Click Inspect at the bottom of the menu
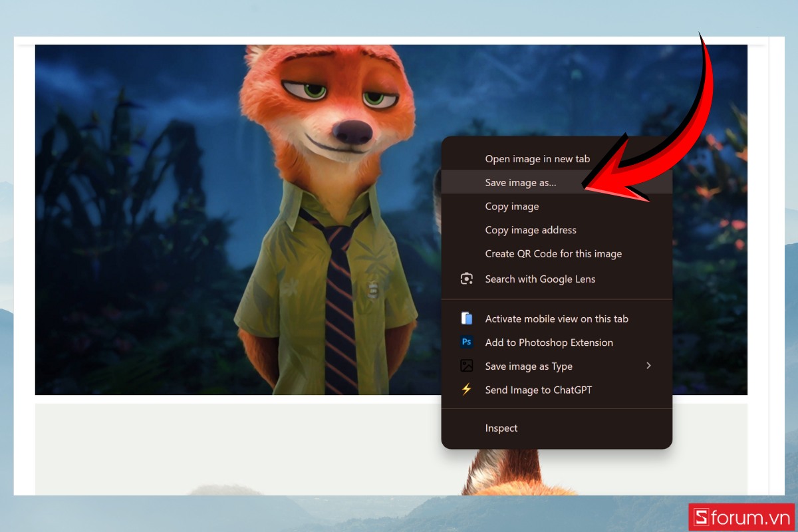The height and width of the screenshot is (532, 798). click(x=501, y=428)
